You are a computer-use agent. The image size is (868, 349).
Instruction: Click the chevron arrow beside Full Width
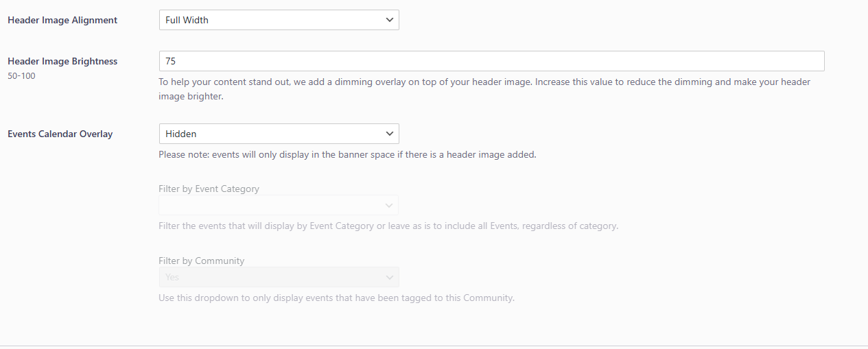[x=390, y=20]
